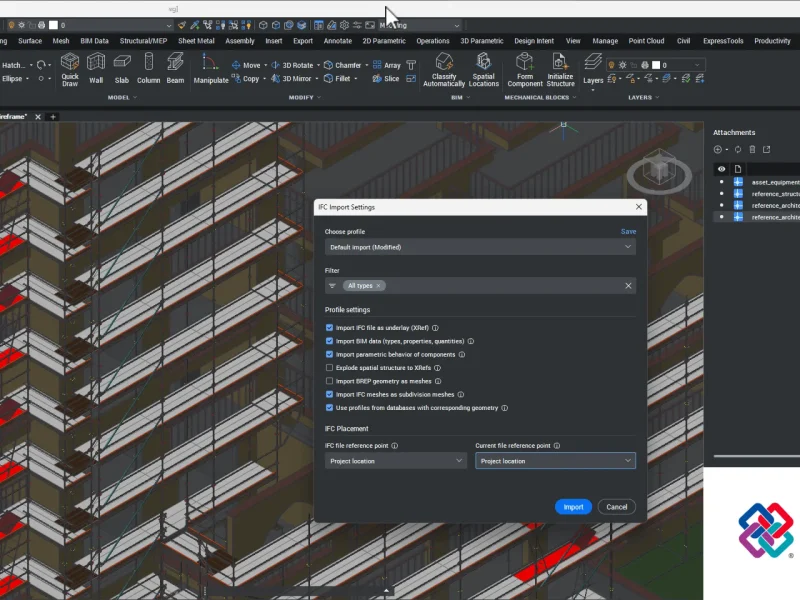Activate the Slice tool
The height and width of the screenshot is (600, 800).
(x=386, y=79)
